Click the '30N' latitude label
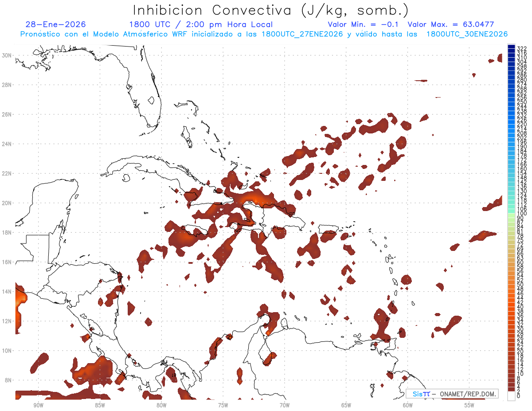Screen dimensions: 532x411 (7, 55)
